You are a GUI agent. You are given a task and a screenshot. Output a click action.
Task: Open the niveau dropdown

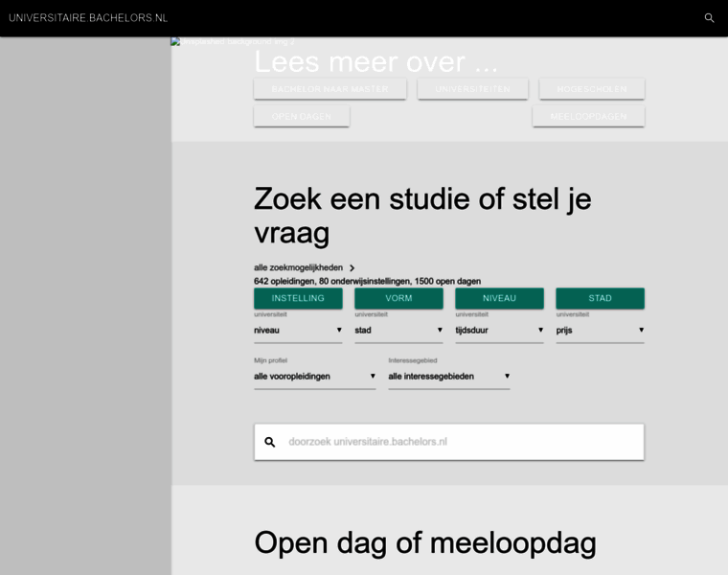(298, 331)
